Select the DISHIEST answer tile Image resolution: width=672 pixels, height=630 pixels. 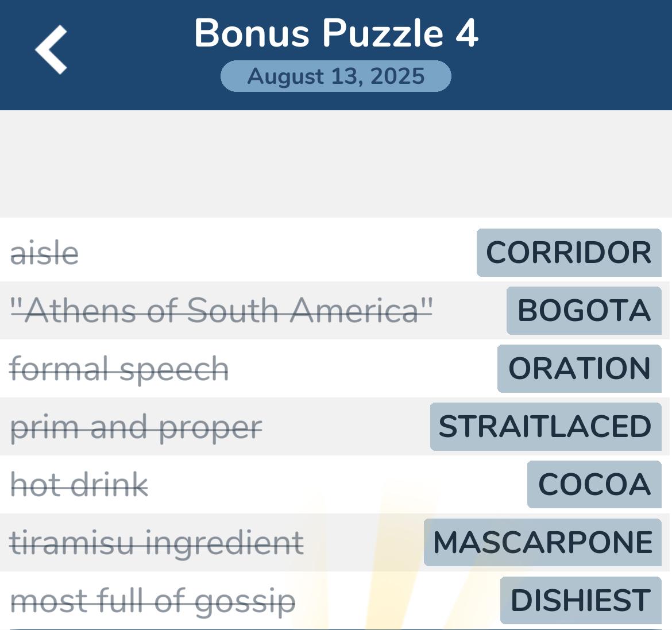[x=580, y=601]
